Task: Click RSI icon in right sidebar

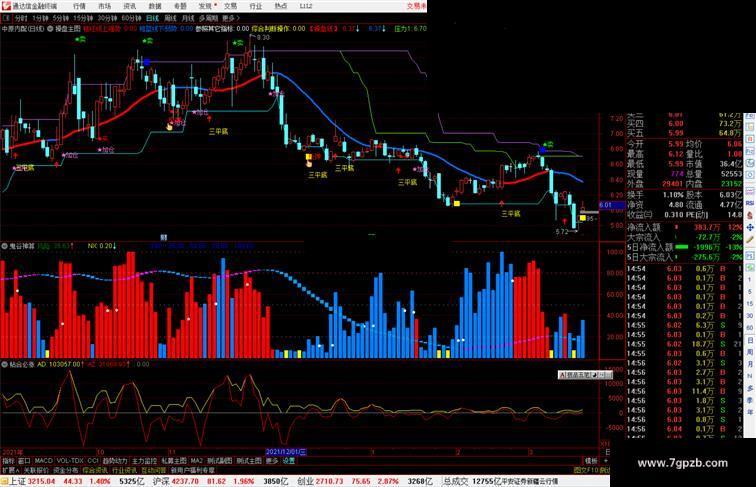Action: coord(750,203)
